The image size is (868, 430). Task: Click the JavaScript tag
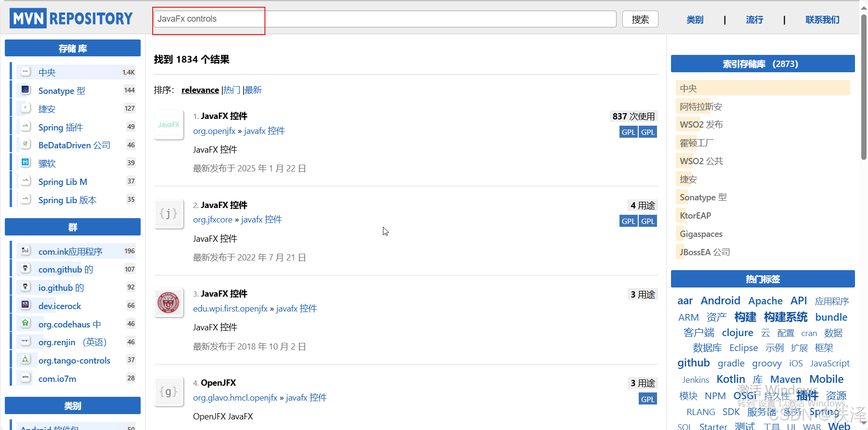830,363
